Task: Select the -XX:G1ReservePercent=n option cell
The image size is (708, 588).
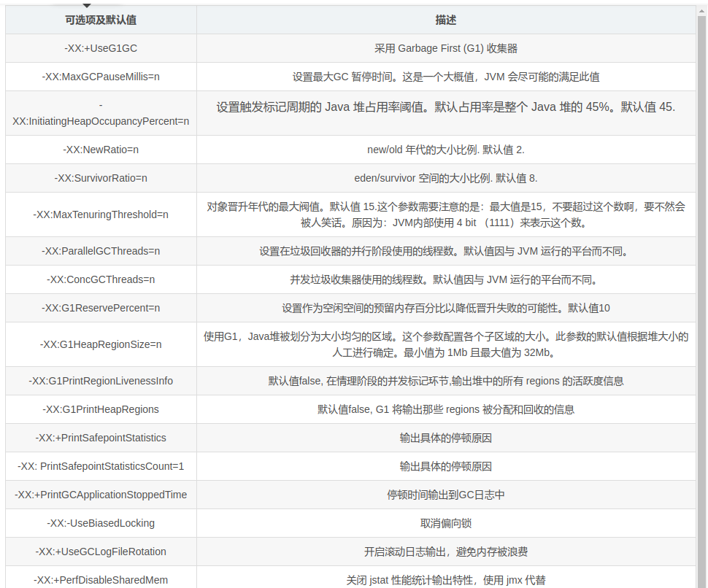Action: (101, 308)
